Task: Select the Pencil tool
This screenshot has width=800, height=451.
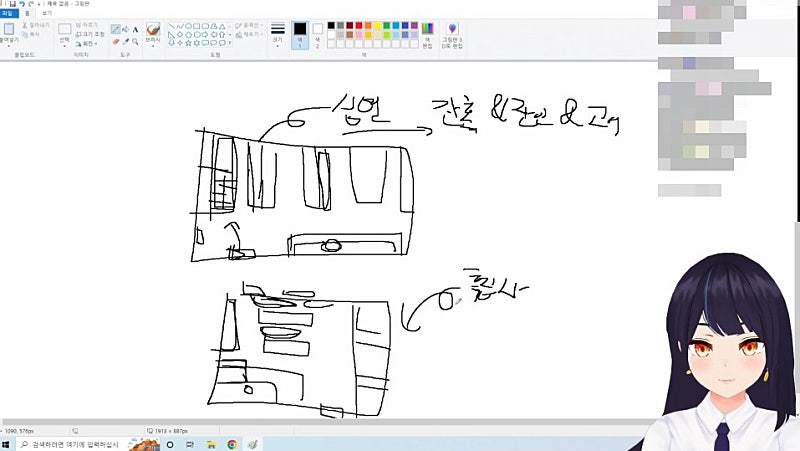Action: [x=116, y=30]
